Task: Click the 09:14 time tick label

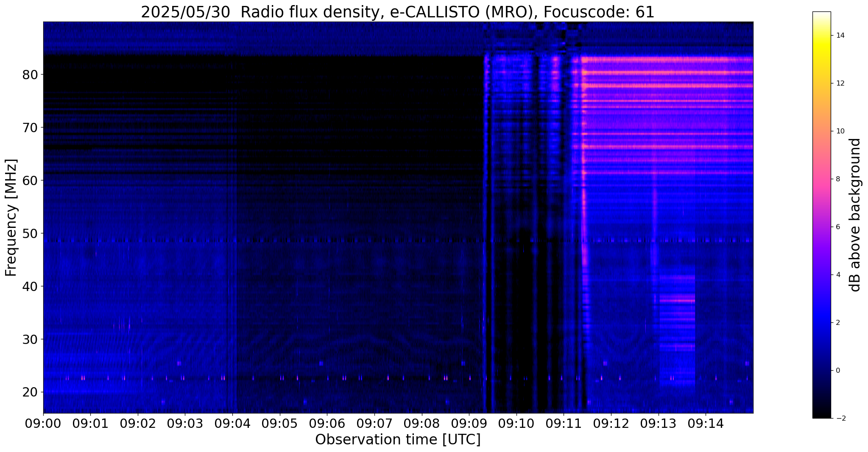Action: 706,424
